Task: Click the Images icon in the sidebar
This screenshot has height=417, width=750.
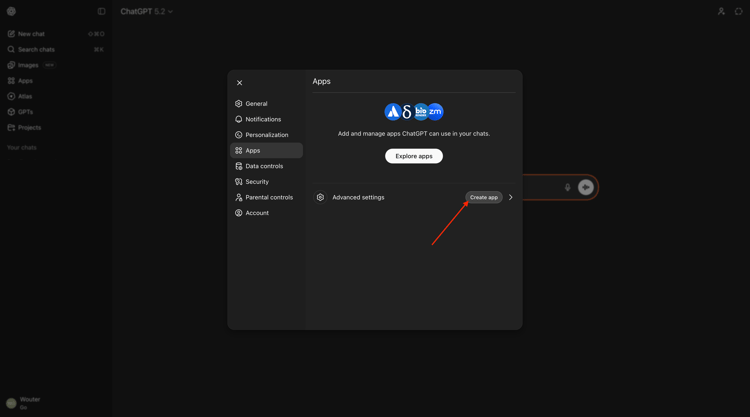Action: point(11,65)
